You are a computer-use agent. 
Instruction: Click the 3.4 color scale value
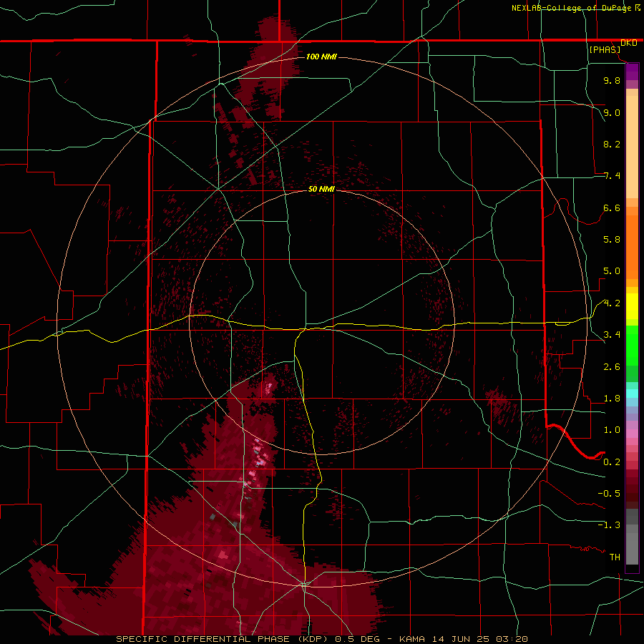tap(612, 335)
